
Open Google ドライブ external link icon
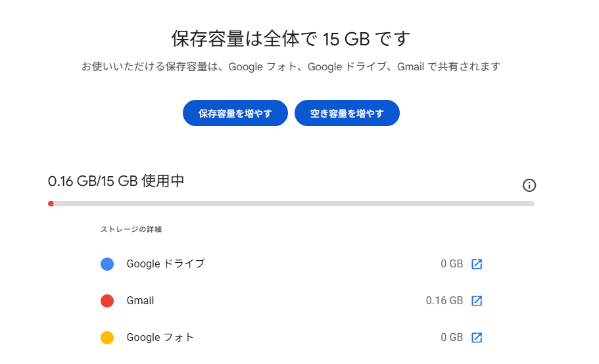[x=477, y=264]
